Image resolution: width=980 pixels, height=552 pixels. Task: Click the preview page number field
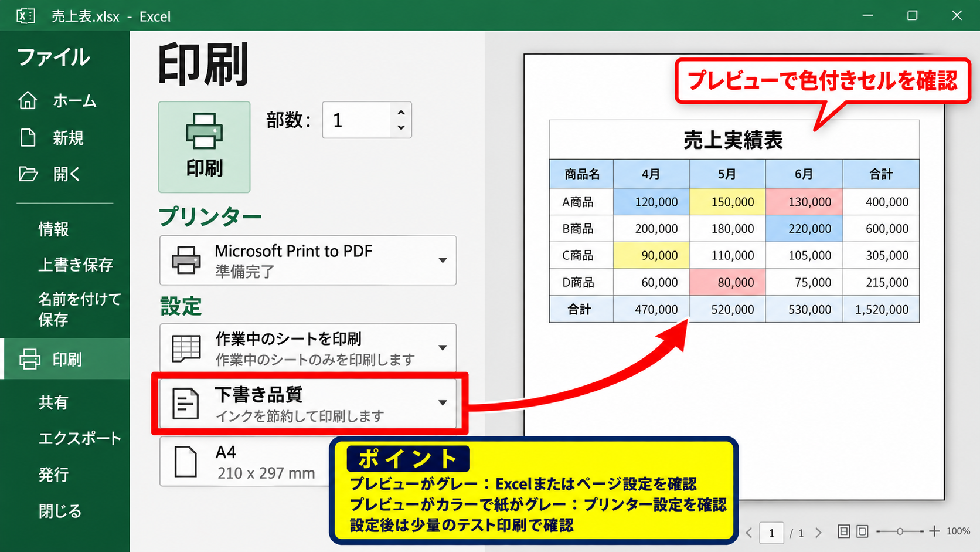tap(771, 533)
